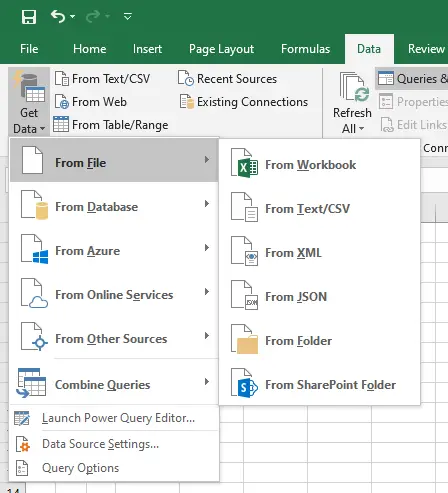
Task: Click the SharePoint Folder icon
Action: tap(244, 383)
